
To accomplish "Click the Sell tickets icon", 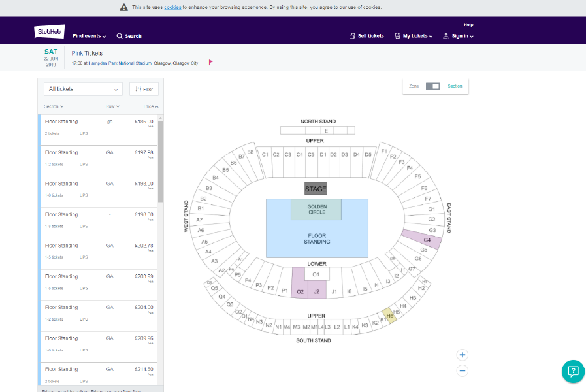I will point(352,36).
